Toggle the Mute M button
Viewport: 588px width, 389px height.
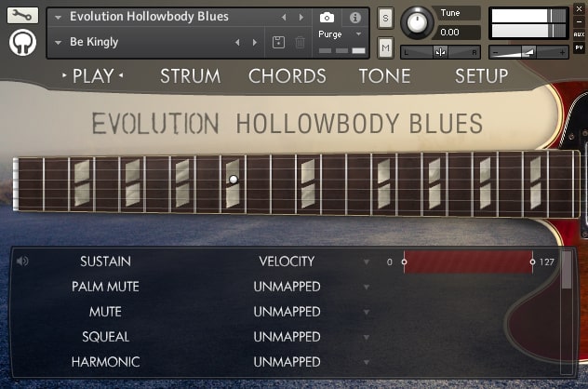click(x=385, y=47)
